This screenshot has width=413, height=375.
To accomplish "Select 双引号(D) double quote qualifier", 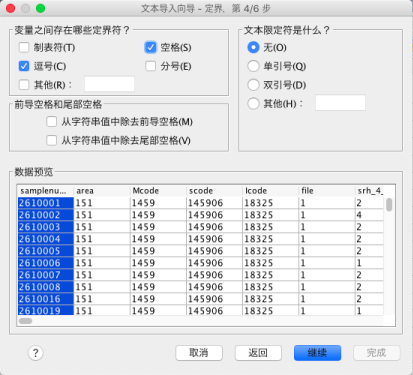I will [x=253, y=85].
